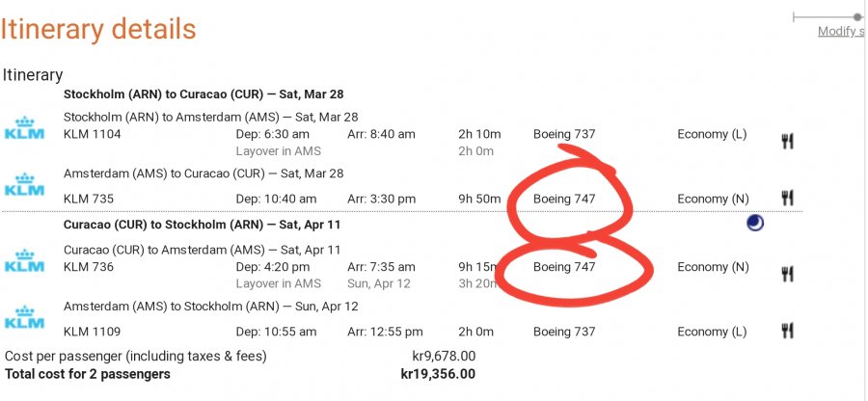Viewport: 868px width, 401px height.
Task: Select the Curacao to Stockholm return header
Action: coord(203,225)
